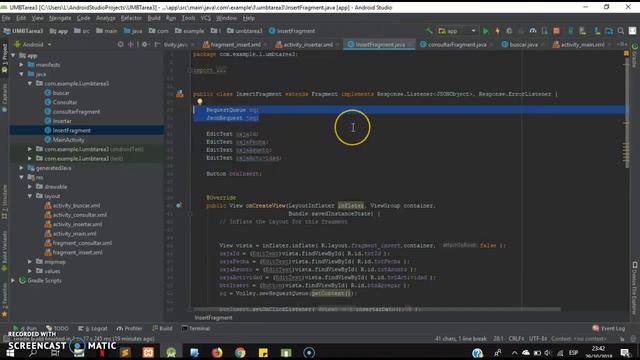640x360 pixels.
Task: Click the InsertFragment breadcrumb in nav bar
Action: click(292, 31)
